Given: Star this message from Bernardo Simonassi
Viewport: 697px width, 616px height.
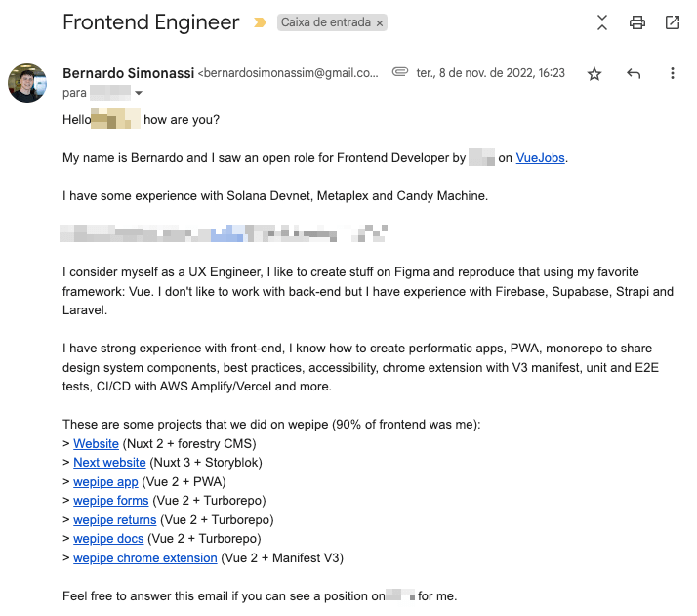Looking at the screenshot, I should (594, 74).
